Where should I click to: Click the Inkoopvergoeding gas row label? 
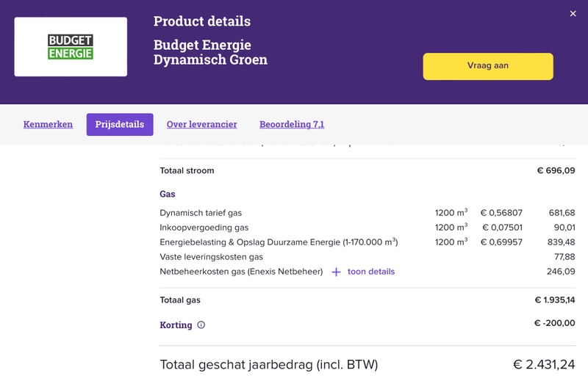click(x=204, y=228)
